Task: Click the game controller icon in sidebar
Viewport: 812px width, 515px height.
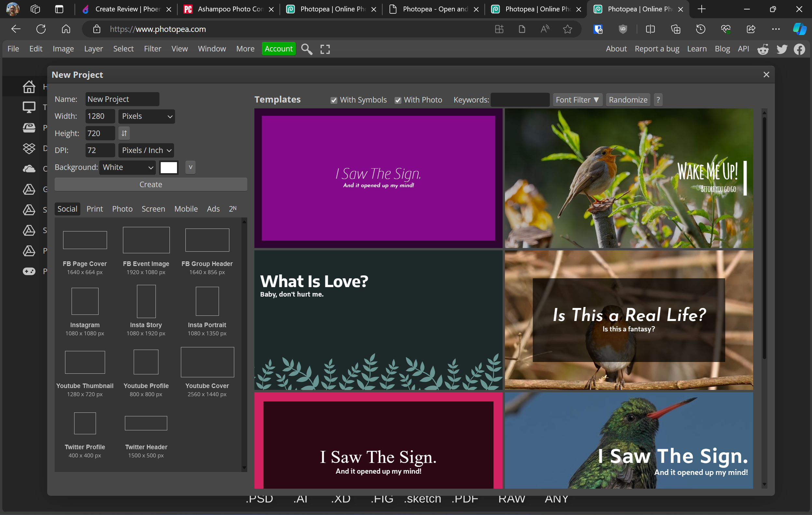Action: (x=29, y=271)
